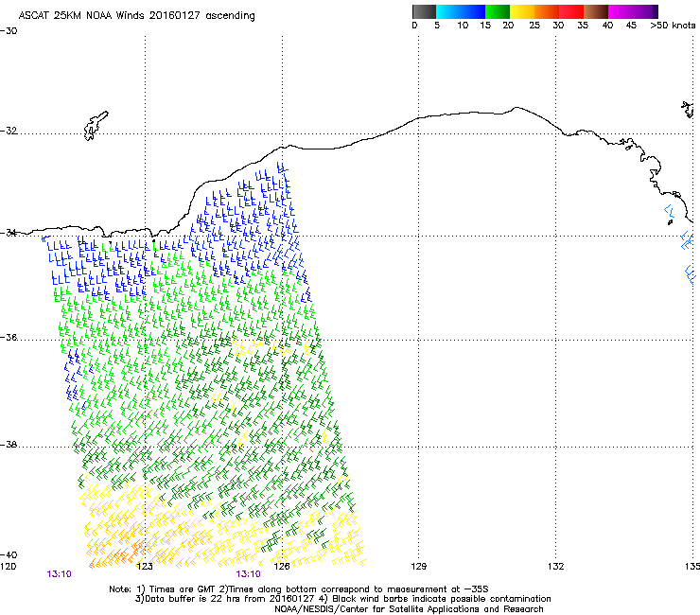Image resolution: width=700 pixels, height=615 pixels.
Task: Click latitude label -38
Action: pos(9,445)
